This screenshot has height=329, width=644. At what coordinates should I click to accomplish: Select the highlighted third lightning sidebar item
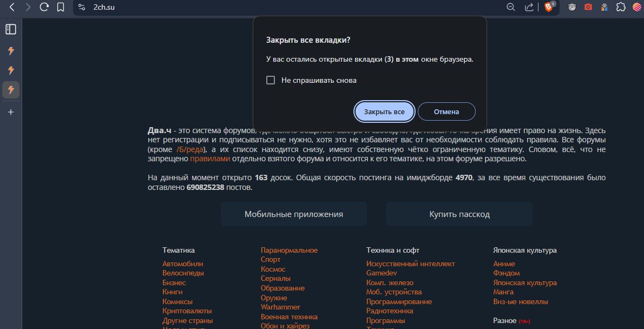(11, 89)
